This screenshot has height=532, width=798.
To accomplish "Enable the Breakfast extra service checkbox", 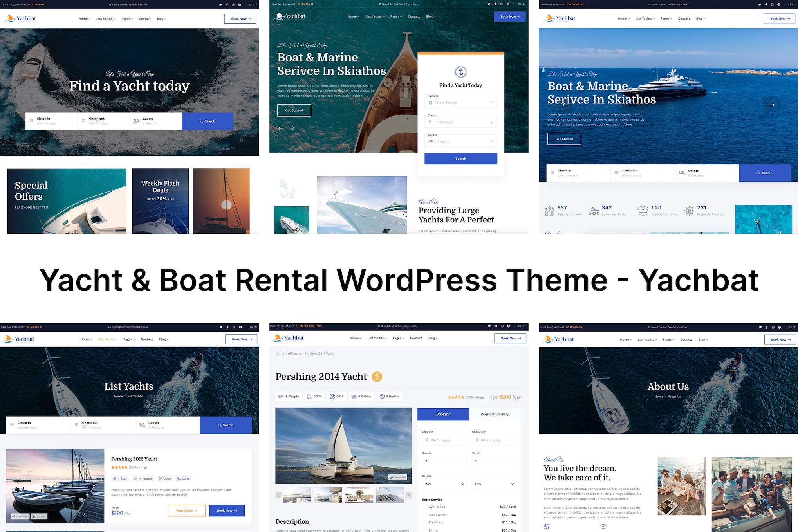I will (424, 522).
